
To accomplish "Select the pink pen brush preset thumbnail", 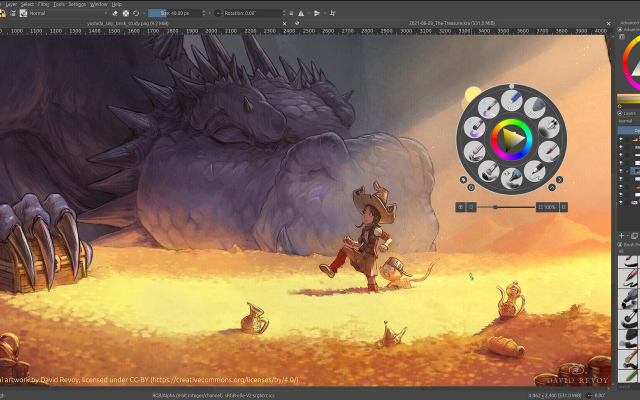I will click(628, 277).
